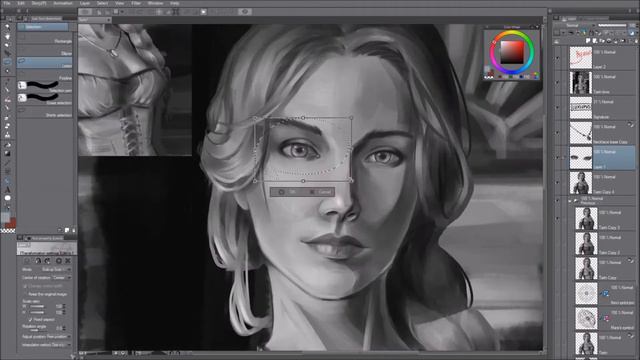Click the X cancel icon in Tool property
This screenshot has height=360, width=640.
click(68, 260)
